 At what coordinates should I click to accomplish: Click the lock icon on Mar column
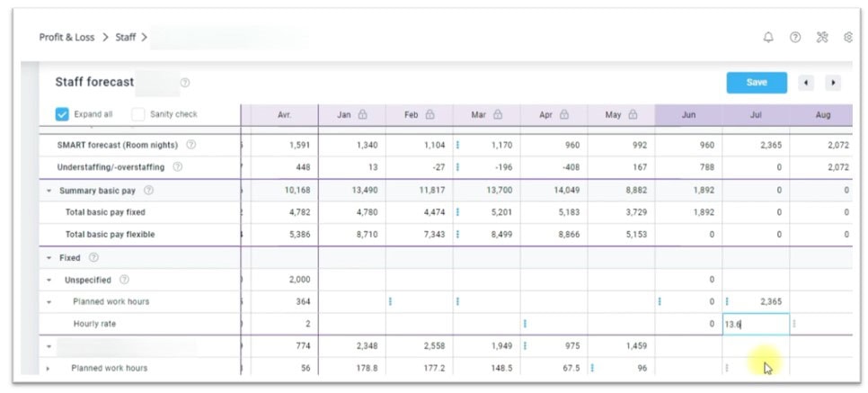click(498, 115)
